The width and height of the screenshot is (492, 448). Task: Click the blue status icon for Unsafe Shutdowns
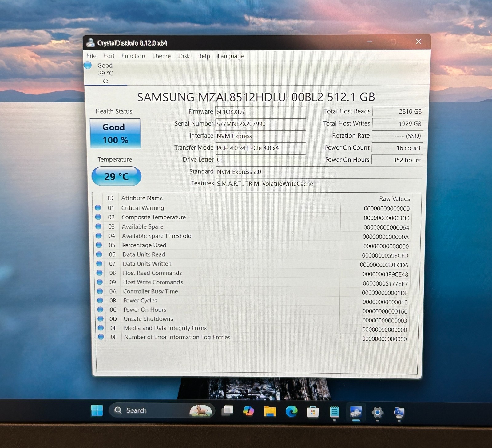101,319
